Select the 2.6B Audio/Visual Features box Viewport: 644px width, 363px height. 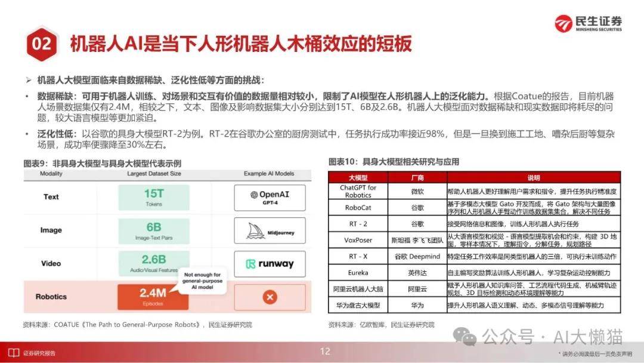point(154,263)
